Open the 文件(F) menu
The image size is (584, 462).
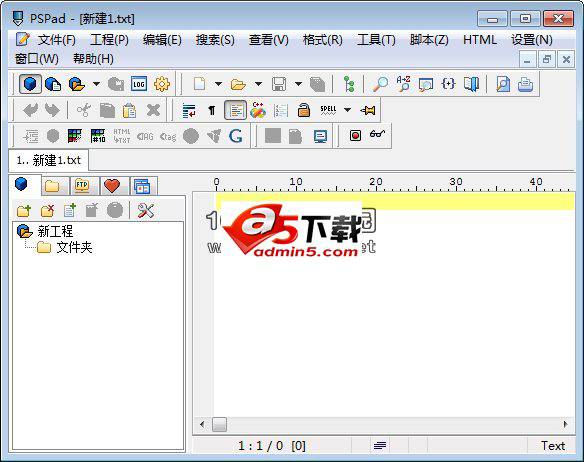pos(57,39)
